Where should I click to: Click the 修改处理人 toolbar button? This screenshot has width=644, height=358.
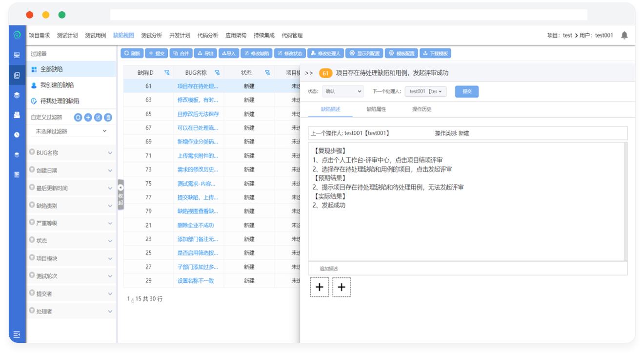pos(325,53)
